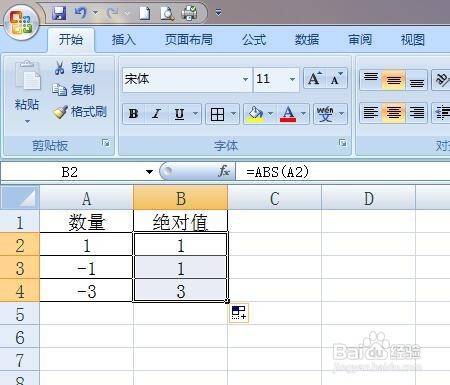Select cell containing 绝对值
450x385 pixels.
[x=180, y=221]
